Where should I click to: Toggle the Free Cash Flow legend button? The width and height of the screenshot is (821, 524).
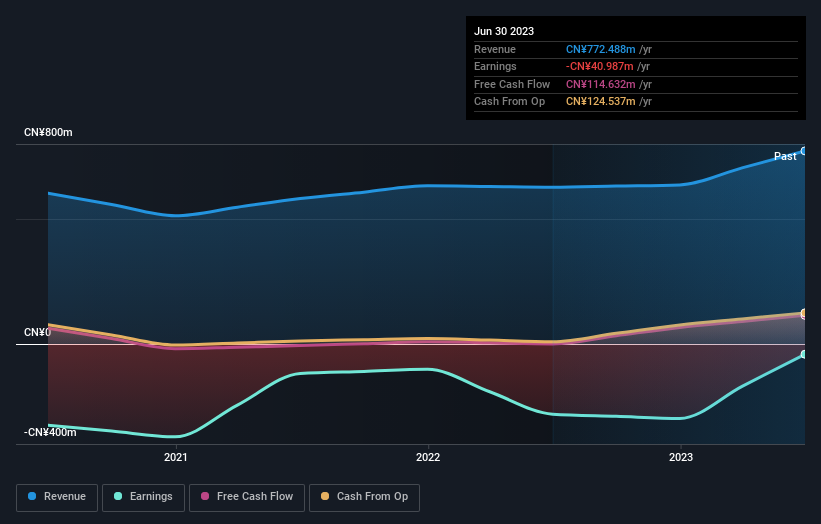pos(247,497)
